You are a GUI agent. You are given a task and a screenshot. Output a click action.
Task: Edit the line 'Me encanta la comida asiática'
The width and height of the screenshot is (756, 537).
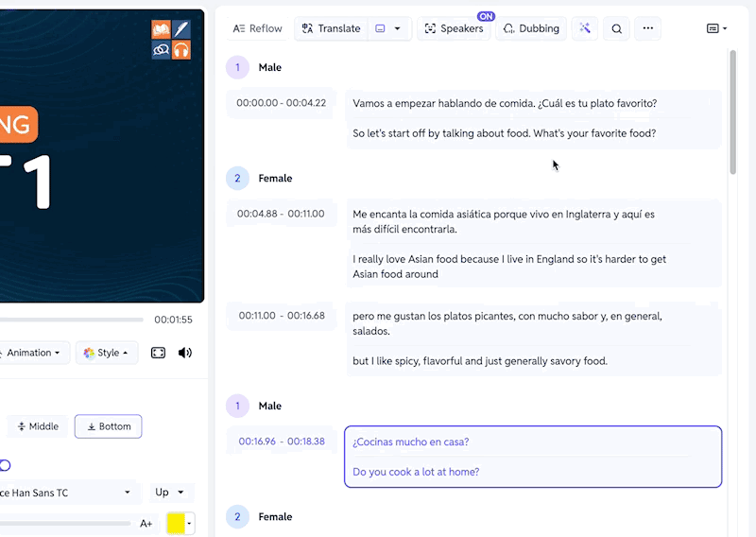(x=504, y=221)
